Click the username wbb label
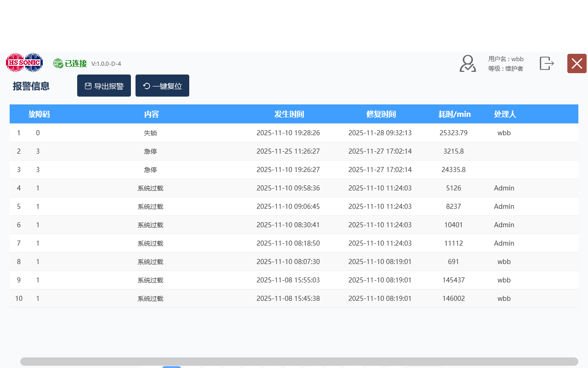 pyautogui.click(x=506, y=59)
